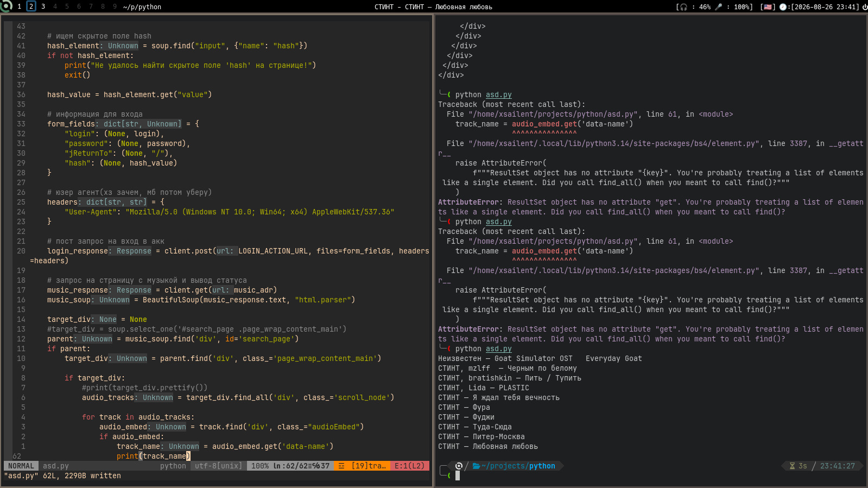Click the folder icon in the shell prompt
868x488 pixels.
coord(476,466)
